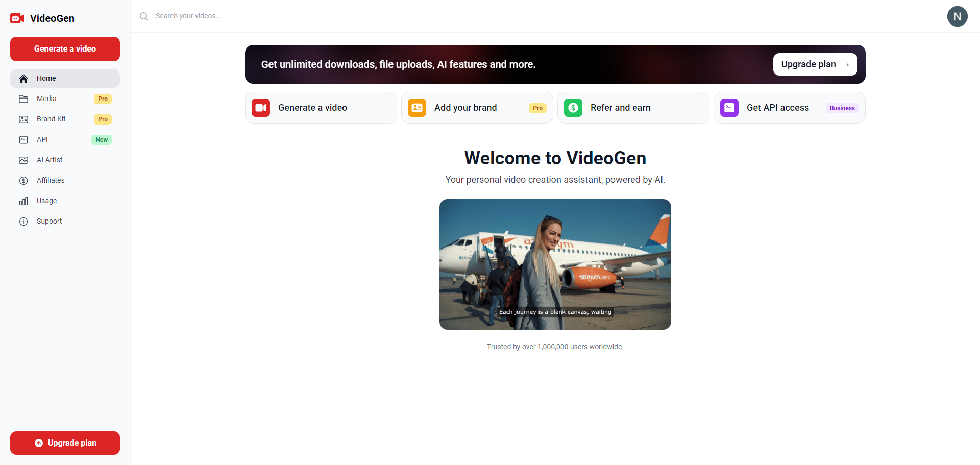This screenshot has width=980, height=465.
Task: Click the 'Get unlimited downloads' banner text
Action: pyautogui.click(x=398, y=64)
